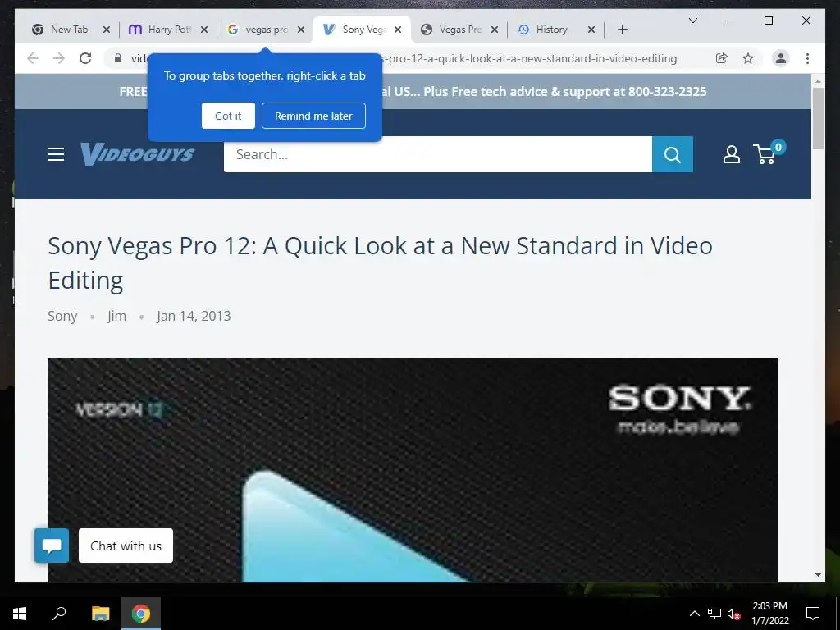Viewport: 840px width, 630px height.
Task: Click the Chat with us button
Action: pyautogui.click(x=126, y=546)
